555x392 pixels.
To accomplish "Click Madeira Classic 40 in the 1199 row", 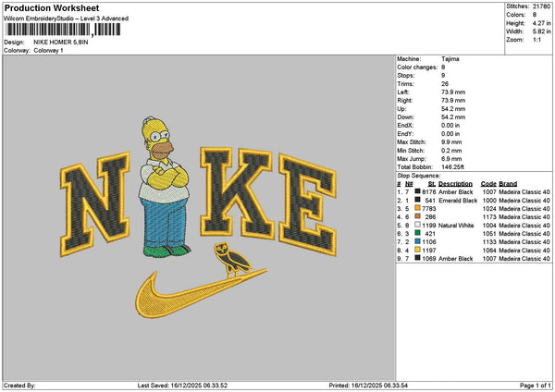I will [524, 226].
